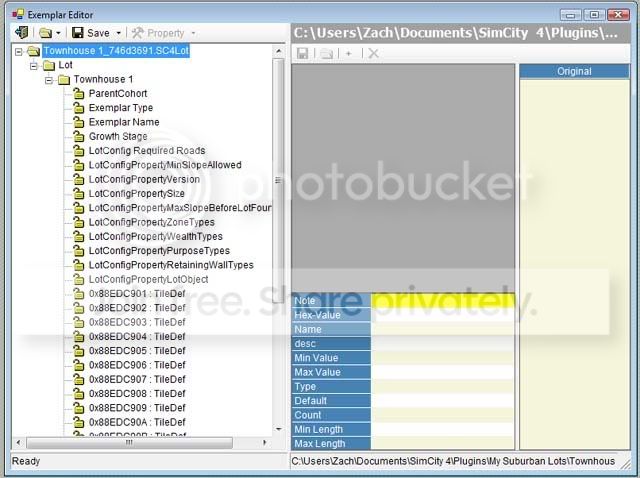
Task: Click the open folder toolbar icon
Action: point(45,33)
